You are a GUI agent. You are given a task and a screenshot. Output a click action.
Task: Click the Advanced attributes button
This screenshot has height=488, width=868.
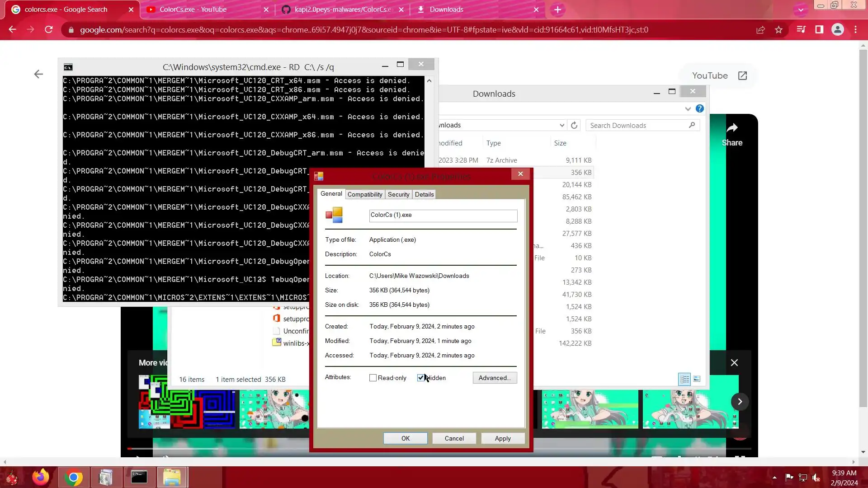pos(495,378)
